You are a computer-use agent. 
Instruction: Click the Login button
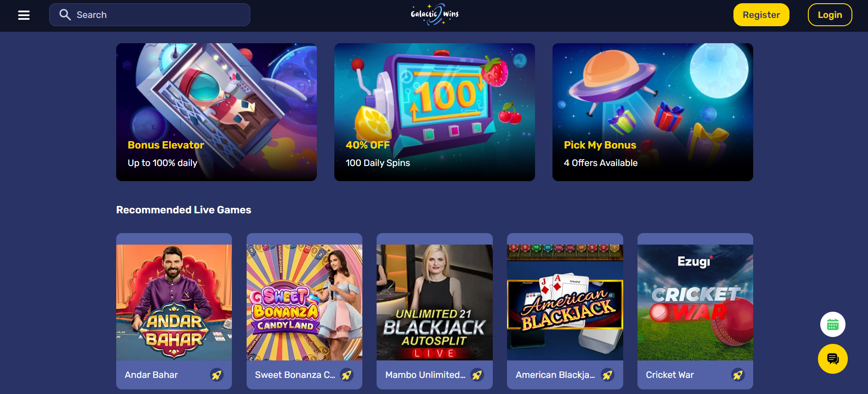point(830,15)
